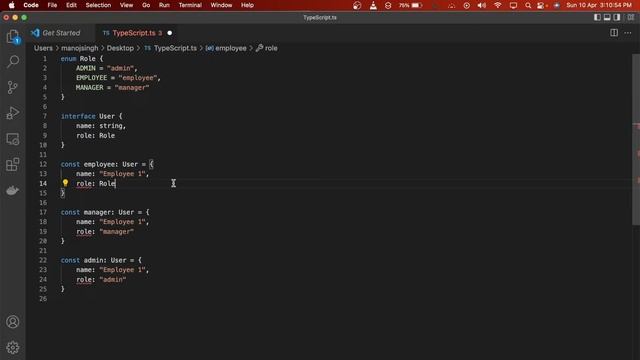Click "const admin: User = {" line
Image resolution: width=640 pixels, height=360 pixels.
click(101, 260)
